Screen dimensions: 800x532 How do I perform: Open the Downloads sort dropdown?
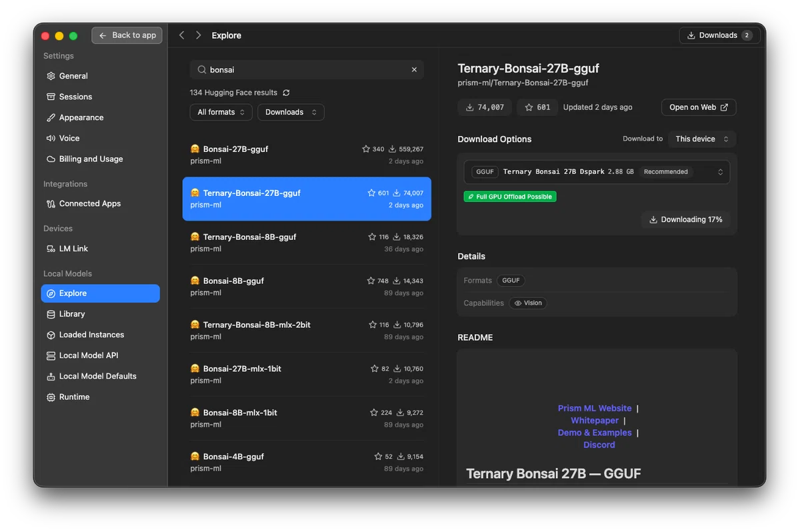point(291,112)
